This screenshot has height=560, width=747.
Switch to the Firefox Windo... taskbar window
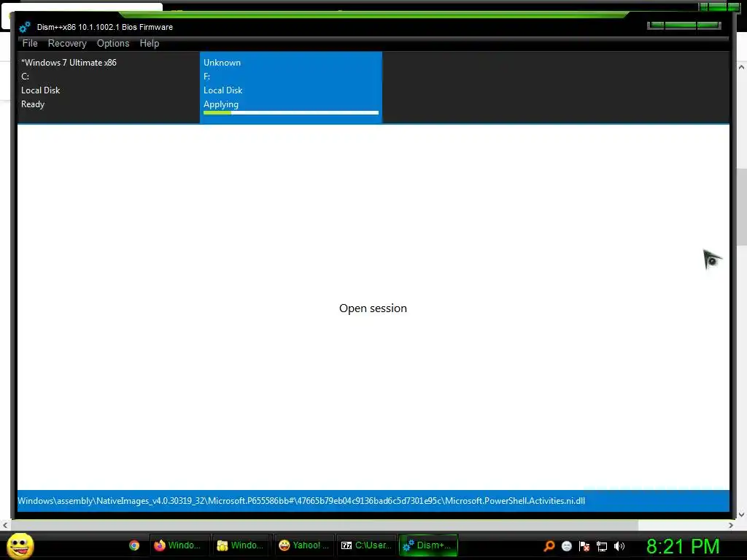pos(179,545)
